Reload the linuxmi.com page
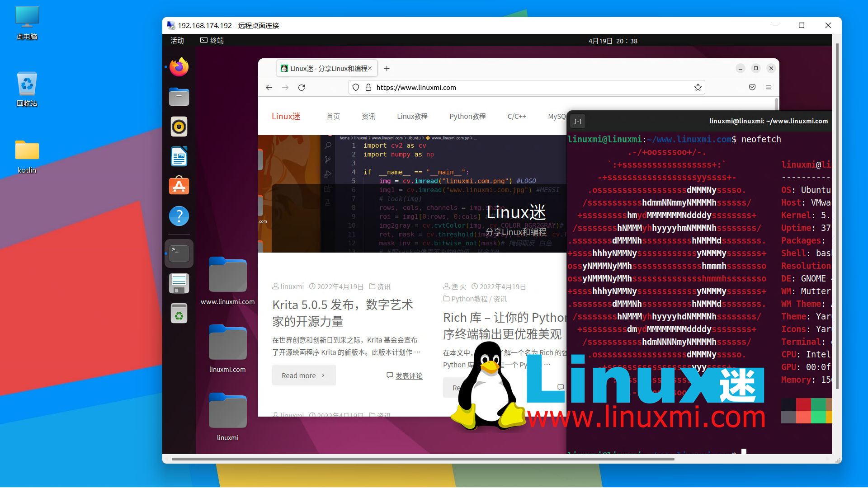Screen dimensions: 868x488 (302, 88)
